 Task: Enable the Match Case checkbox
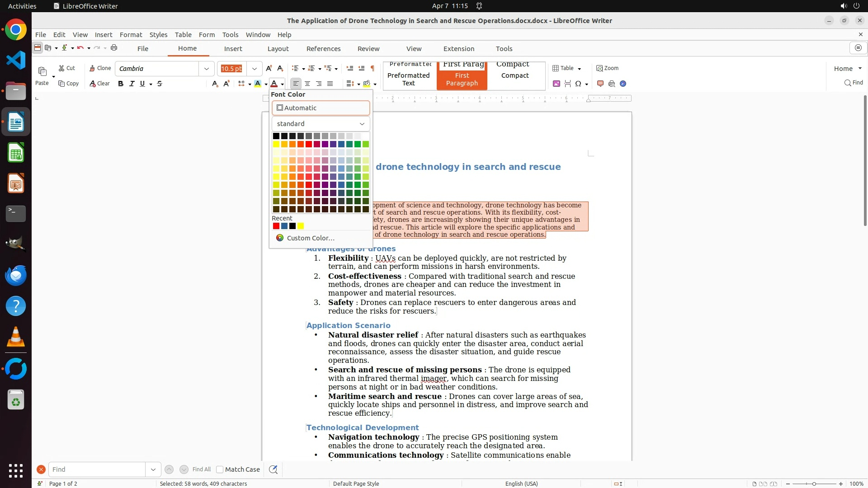(220, 469)
